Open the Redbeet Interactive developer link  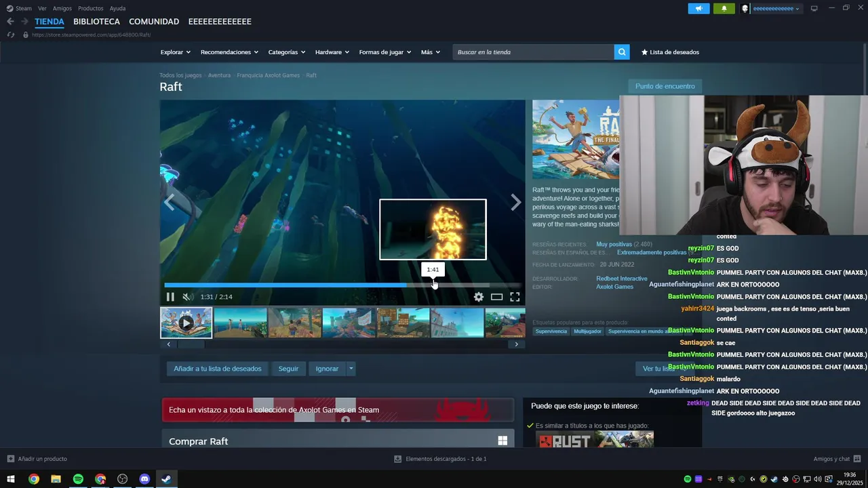(622, 279)
